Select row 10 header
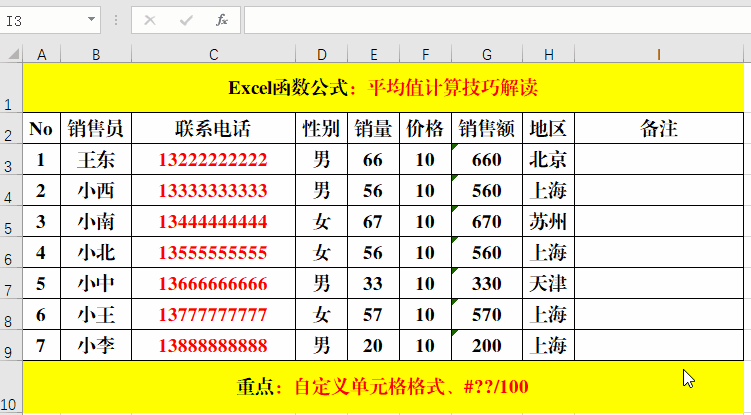Screen dimensions: 751x415 tap(11, 387)
